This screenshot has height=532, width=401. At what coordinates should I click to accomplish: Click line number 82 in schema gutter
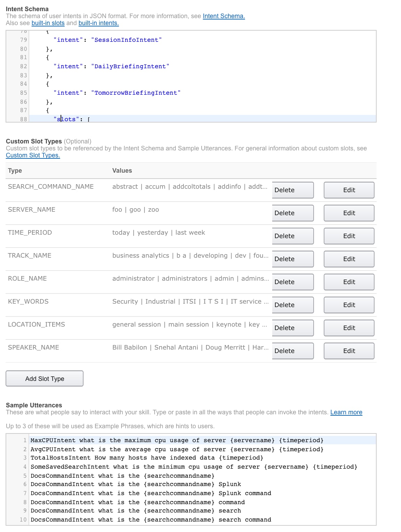click(x=23, y=66)
